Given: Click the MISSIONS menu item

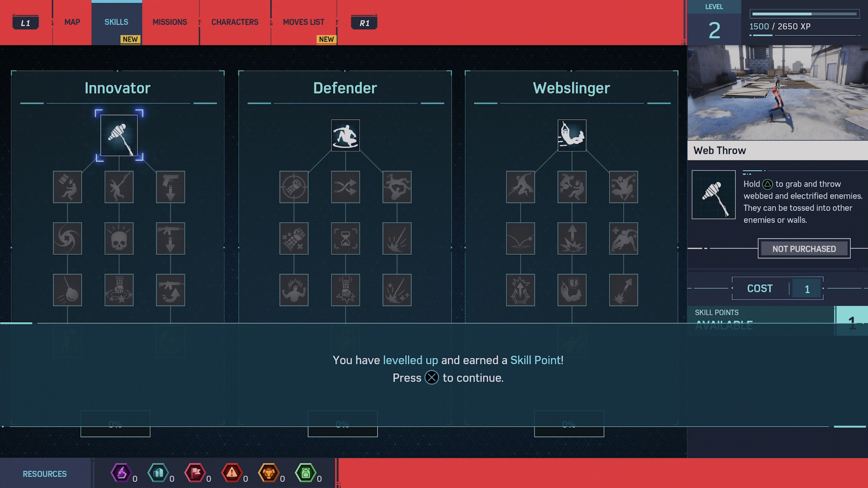Looking at the screenshot, I should [170, 22].
